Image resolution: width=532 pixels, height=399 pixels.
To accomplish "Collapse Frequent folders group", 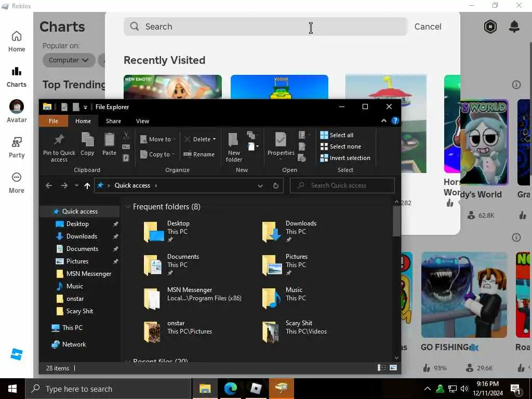I will point(128,207).
